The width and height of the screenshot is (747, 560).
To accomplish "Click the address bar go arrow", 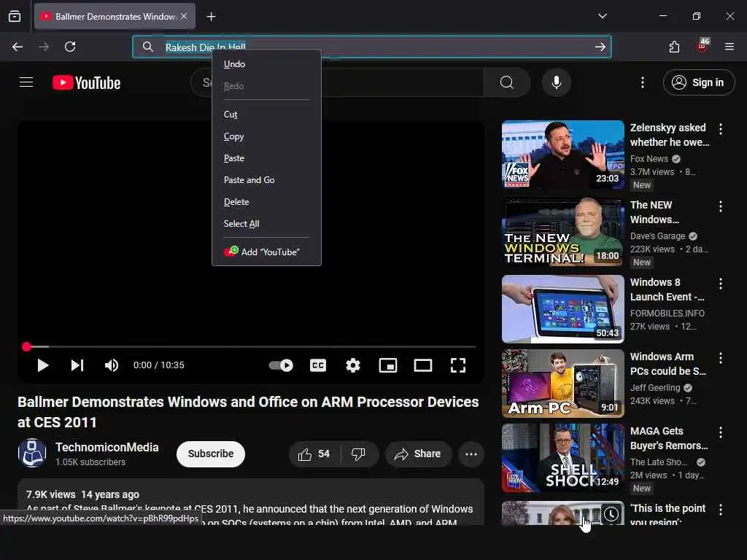I will 600,47.
